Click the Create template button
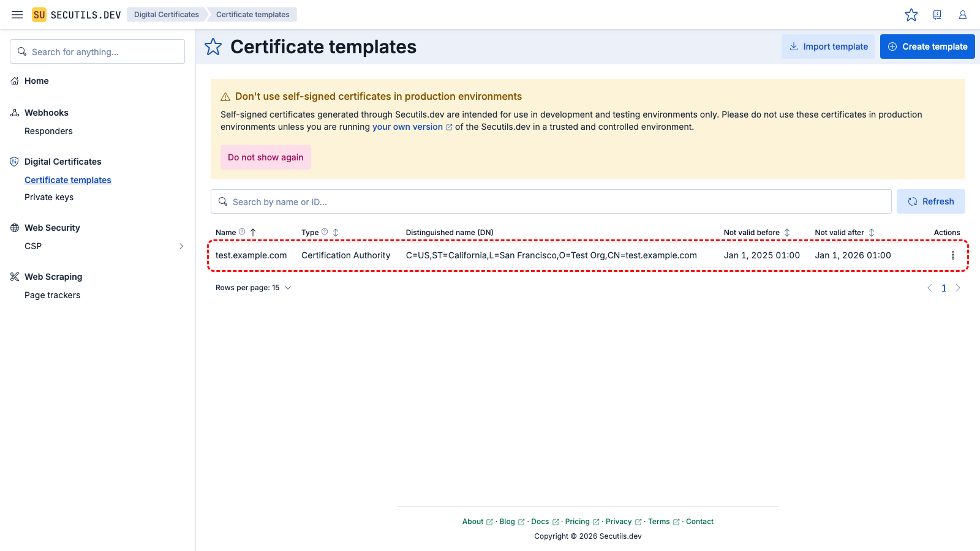Image resolution: width=980 pixels, height=551 pixels. click(927, 46)
